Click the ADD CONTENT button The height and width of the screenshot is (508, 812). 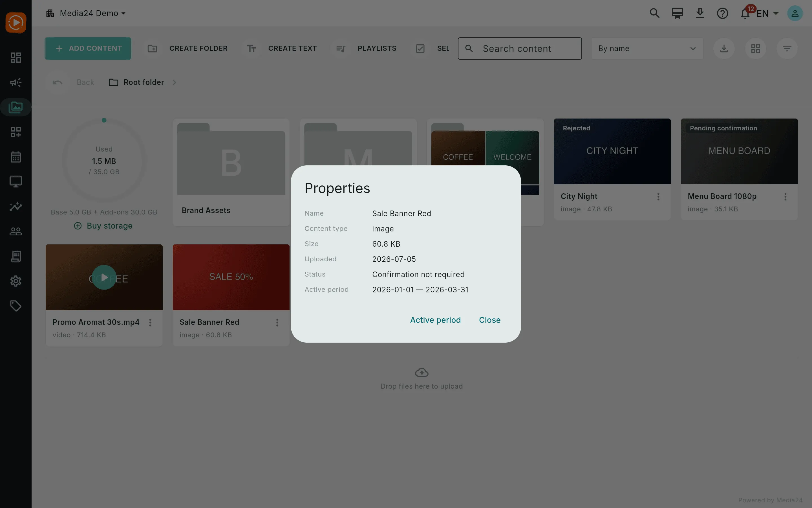[88, 48]
